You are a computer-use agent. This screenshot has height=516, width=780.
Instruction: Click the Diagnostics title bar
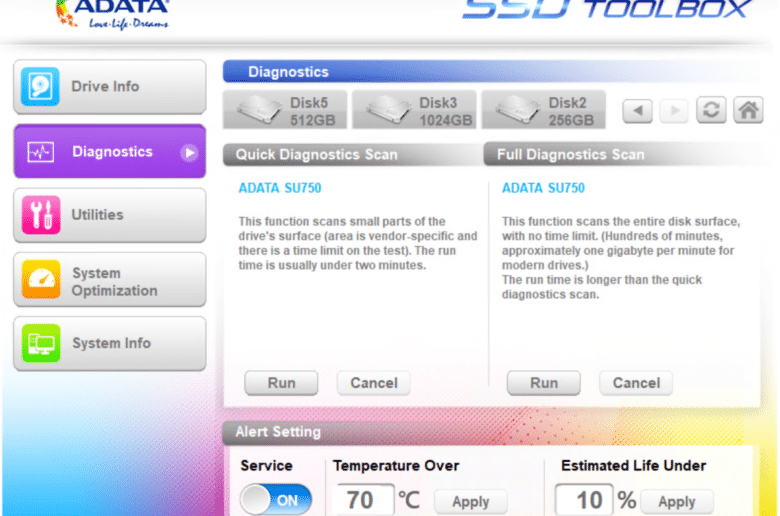491,72
